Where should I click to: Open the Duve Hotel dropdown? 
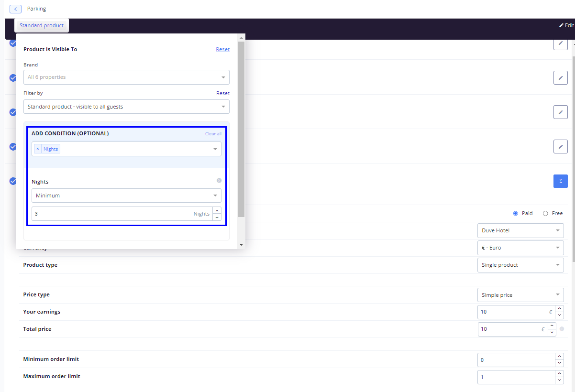520,230
